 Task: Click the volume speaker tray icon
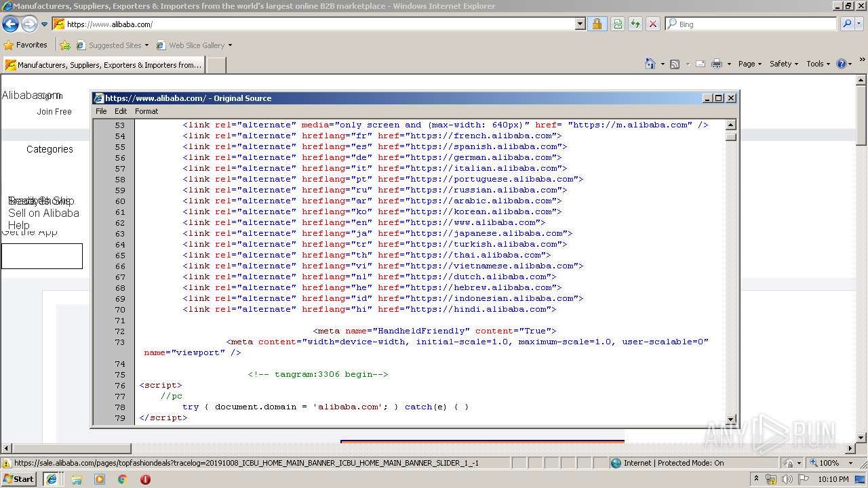[x=787, y=479]
